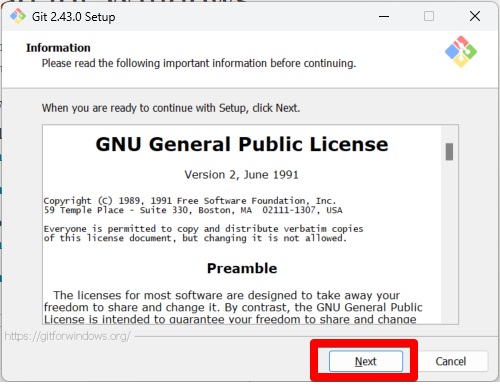Minimize the Git Setup window
The height and width of the screenshot is (385, 500).
point(384,16)
